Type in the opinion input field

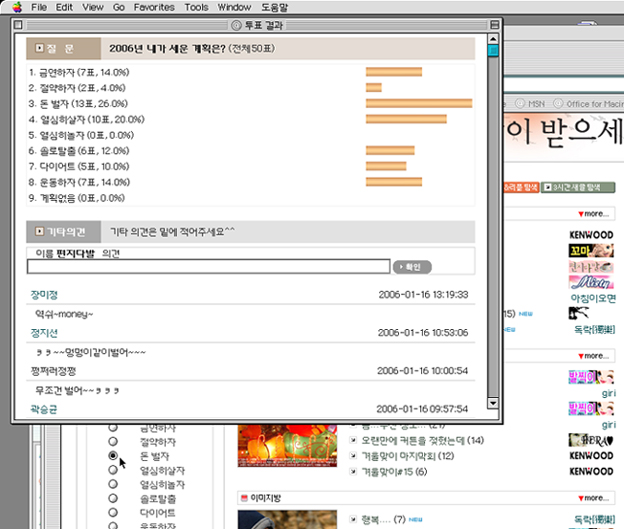click(209, 267)
